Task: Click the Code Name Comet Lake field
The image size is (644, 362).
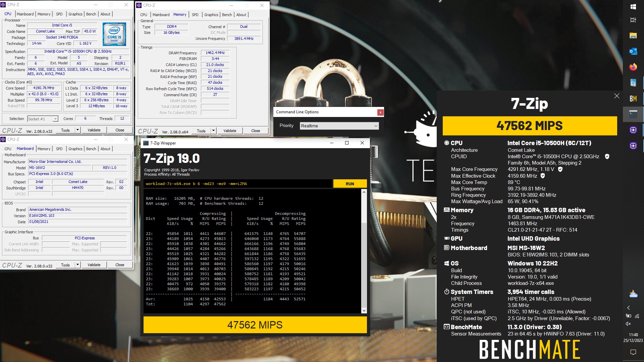Action: click(x=45, y=31)
